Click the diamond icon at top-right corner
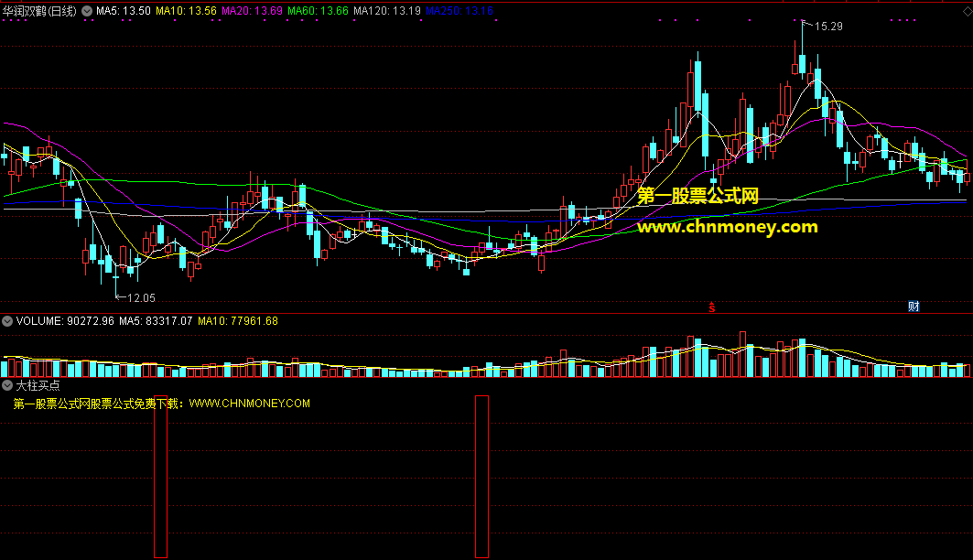Screen dimensions: 973x560 coord(968,11)
